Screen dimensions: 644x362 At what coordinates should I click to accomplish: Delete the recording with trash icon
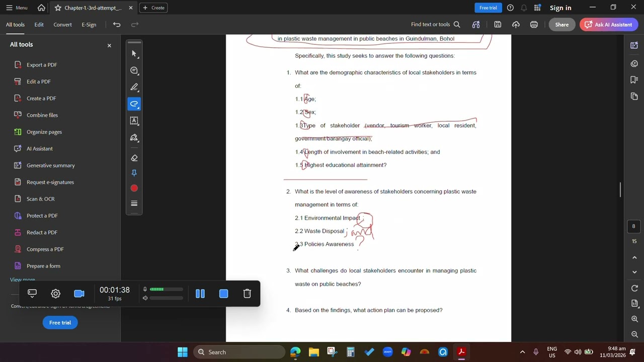(x=247, y=294)
